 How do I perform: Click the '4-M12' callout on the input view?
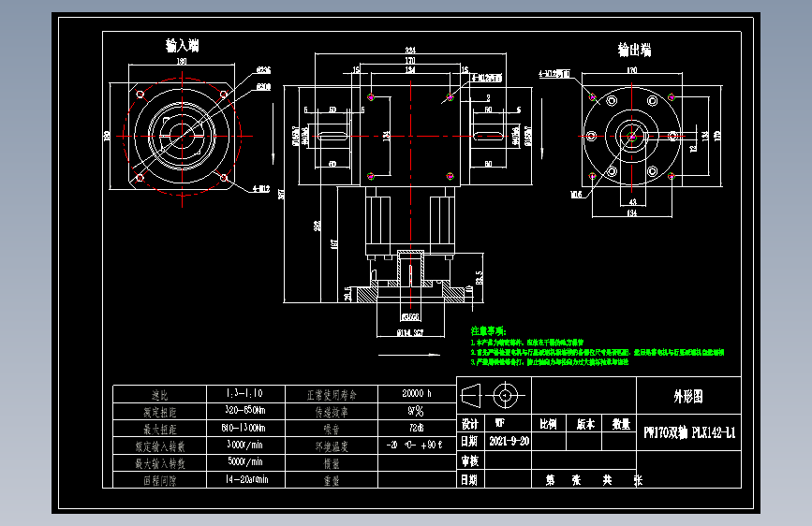click(x=261, y=189)
